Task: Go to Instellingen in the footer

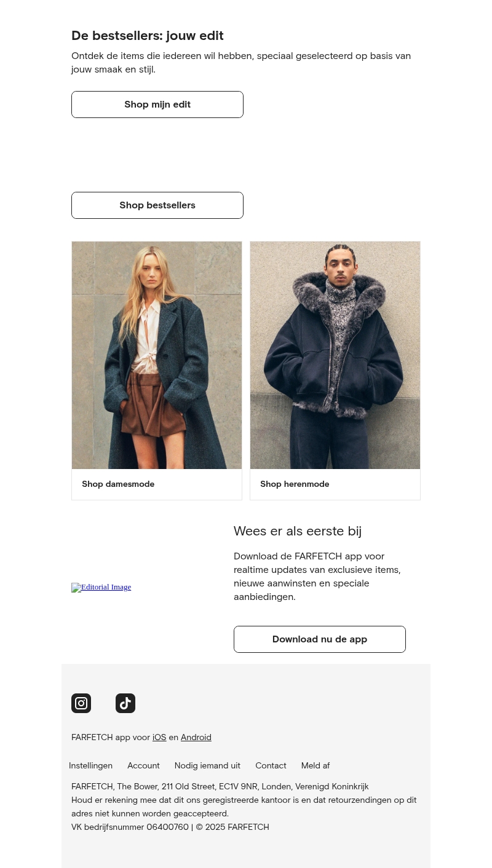Action: point(90,765)
